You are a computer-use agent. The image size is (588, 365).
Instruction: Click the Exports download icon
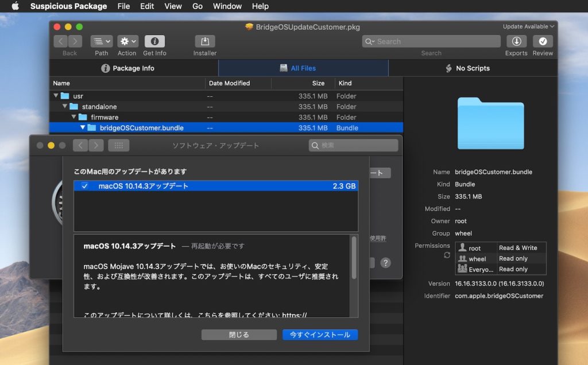[x=516, y=42]
